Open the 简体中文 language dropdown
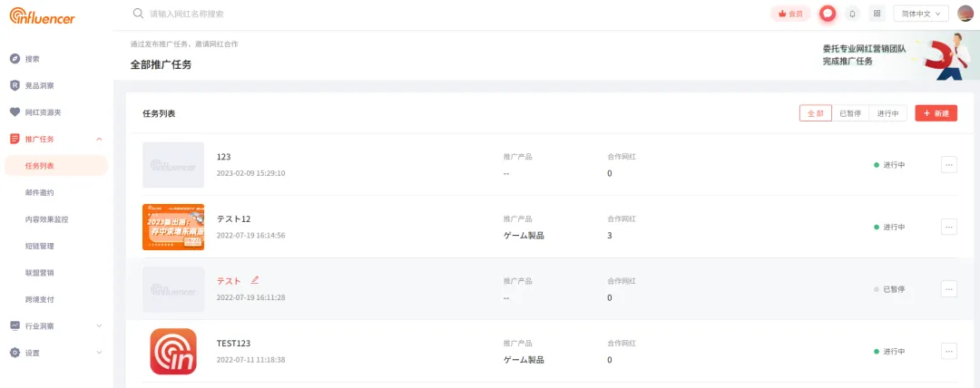 pos(921,14)
